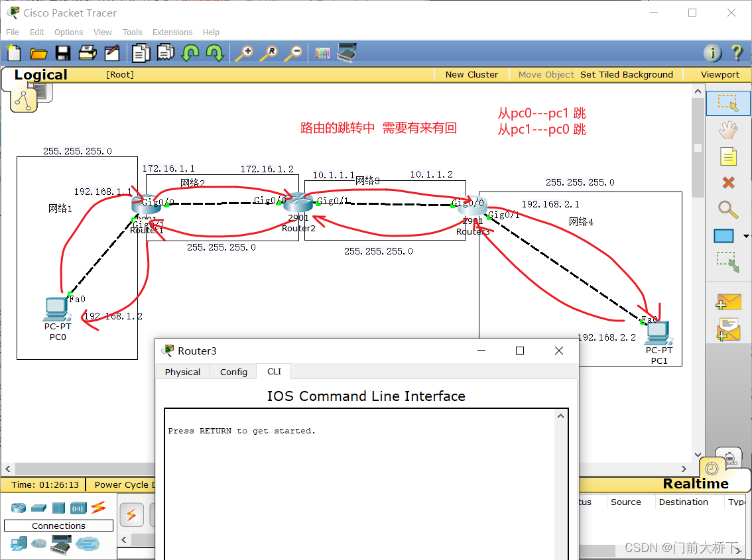Open the Custom Devices Dialog icon
Viewport: 752px width, 560px height.
(347, 53)
